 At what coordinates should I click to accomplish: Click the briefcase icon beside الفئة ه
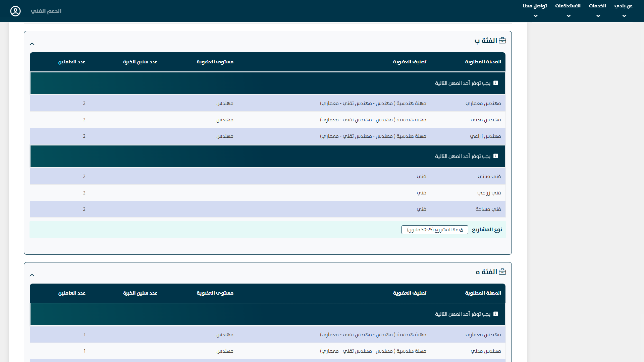point(502,272)
